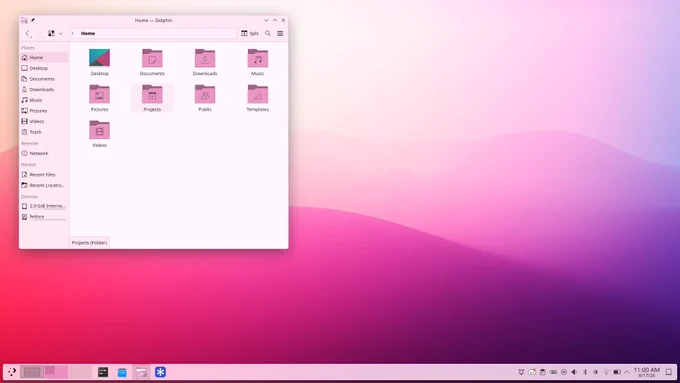Screen dimensions: 680x383
Task: Open System Settings from the taskbar
Action: (103, 372)
